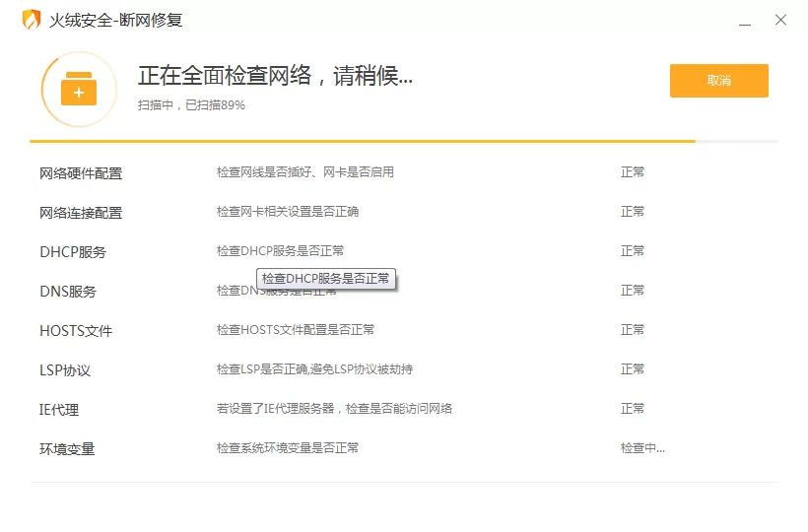Click the orange first-aid kit icon

point(79,89)
